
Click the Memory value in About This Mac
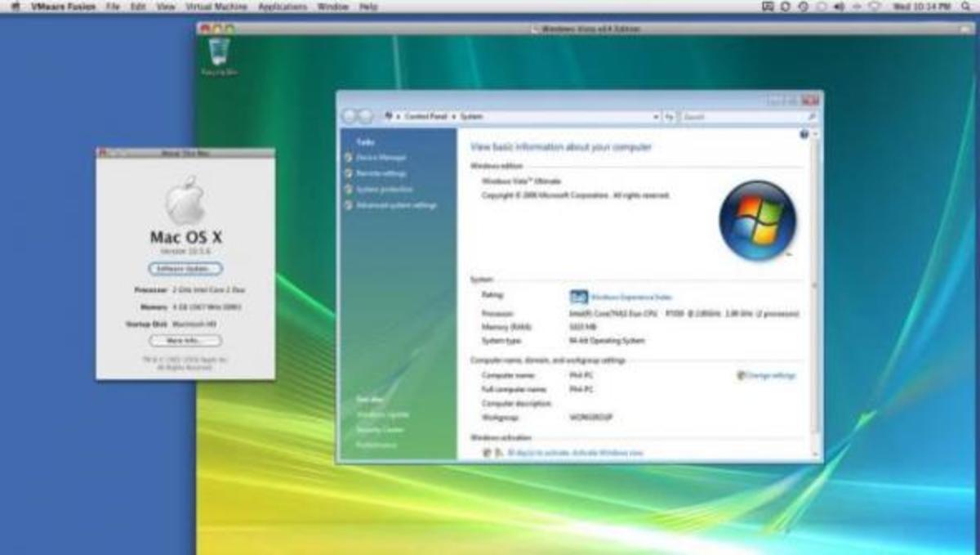[x=207, y=307]
